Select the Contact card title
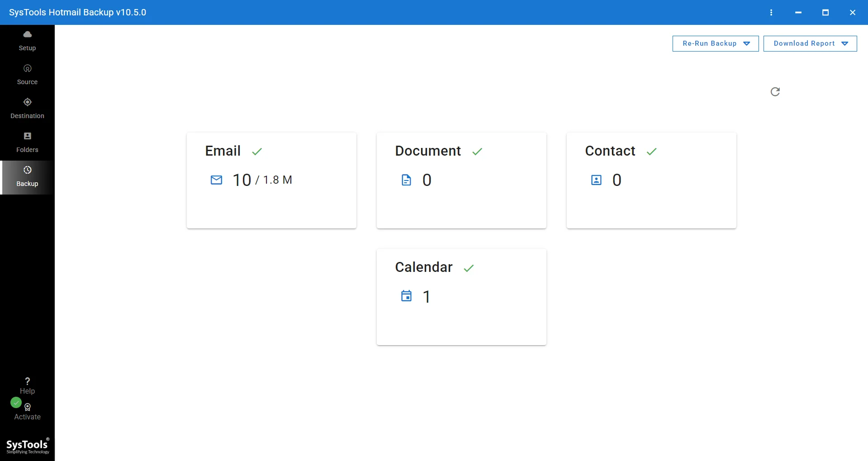The width and height of the screenshot is (868, 461). pos(610,151)
